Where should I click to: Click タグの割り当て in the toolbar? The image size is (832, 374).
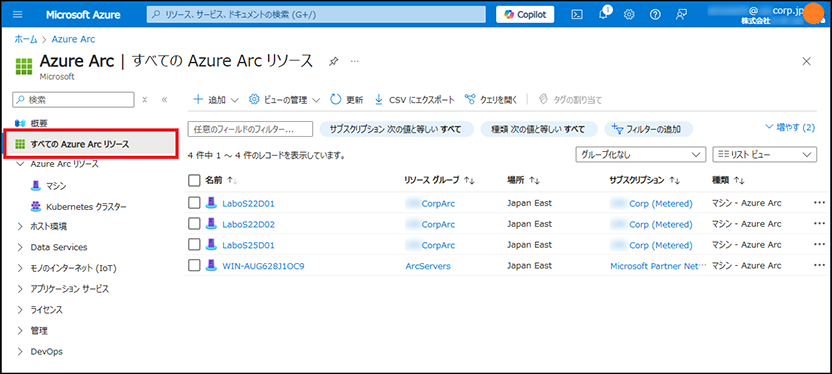(x=570, y=99)
